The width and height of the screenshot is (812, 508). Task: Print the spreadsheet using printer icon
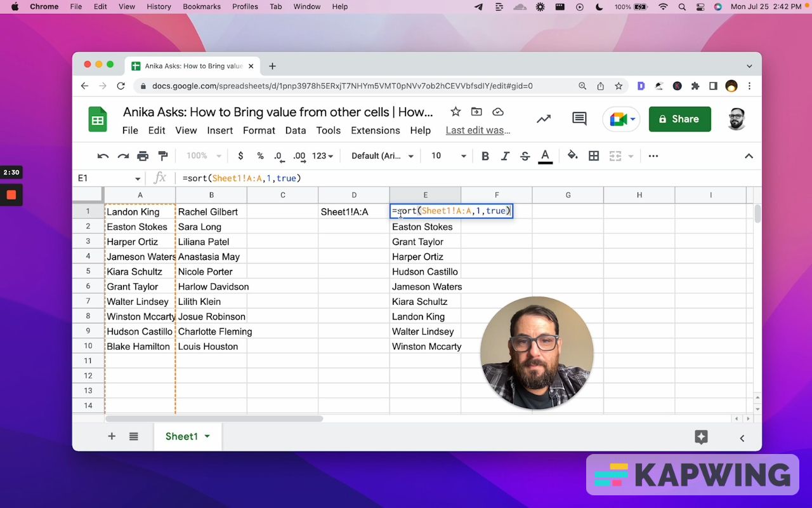click(143, 156)
